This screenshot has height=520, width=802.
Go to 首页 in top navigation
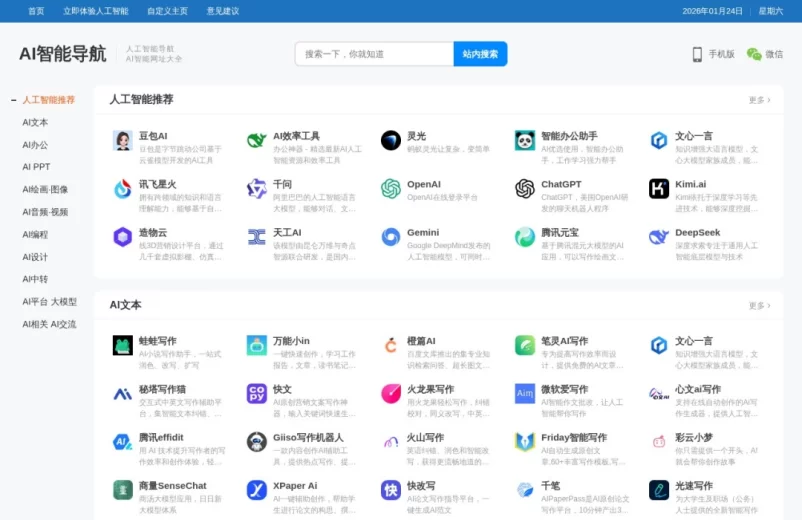coord(36,11)
